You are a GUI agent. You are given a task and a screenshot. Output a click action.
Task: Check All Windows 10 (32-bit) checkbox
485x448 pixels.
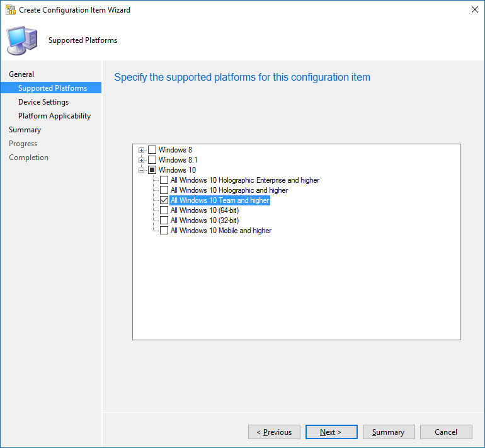pyautogui.click(x=164, y=221)
